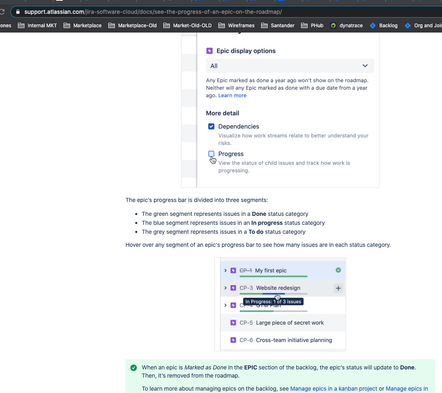Click the CP-6 Cross-team initiative planning text

[x=286, y=340]
